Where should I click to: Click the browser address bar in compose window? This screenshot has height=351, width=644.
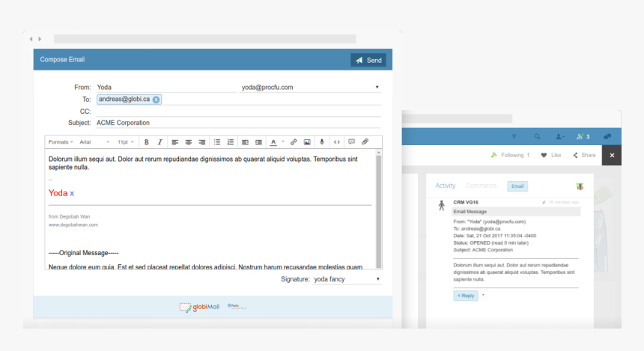[x=205, y=39]
